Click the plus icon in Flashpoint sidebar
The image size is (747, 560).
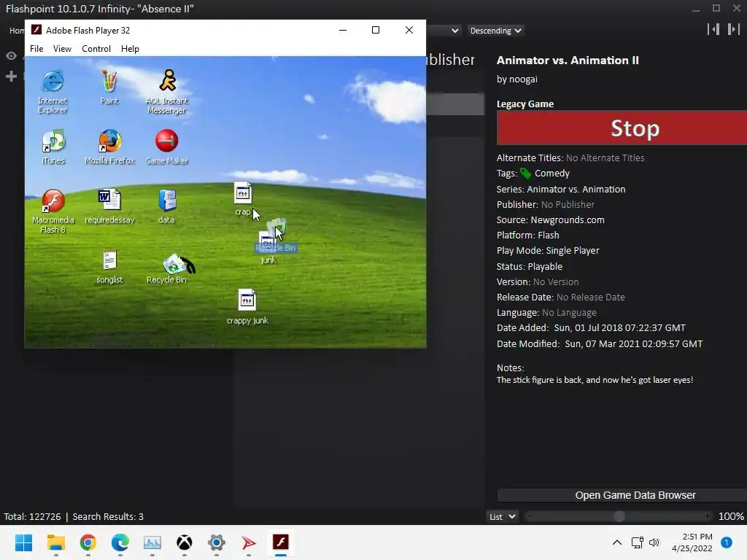(11, 76)
